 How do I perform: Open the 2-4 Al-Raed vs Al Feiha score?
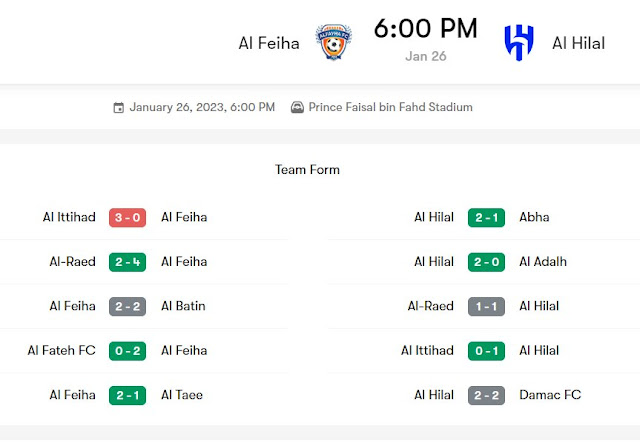tap(127, 262)
